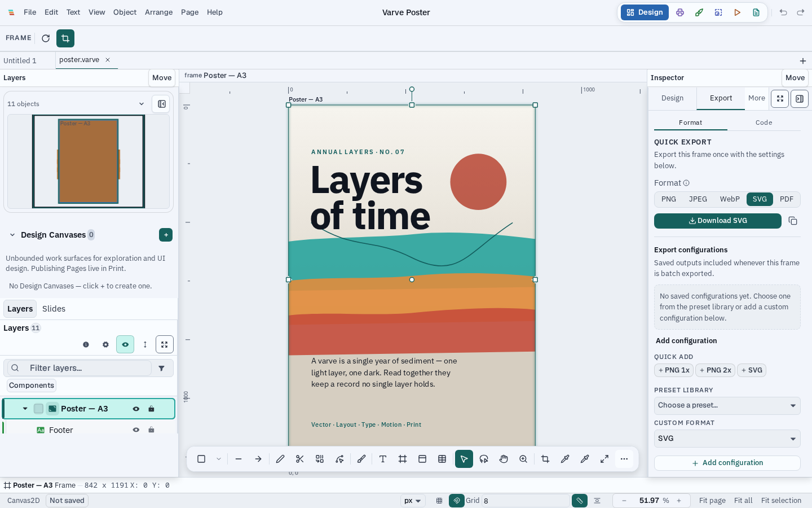
Task: Activate the Hand pan tool
Action: pos(504,459)
